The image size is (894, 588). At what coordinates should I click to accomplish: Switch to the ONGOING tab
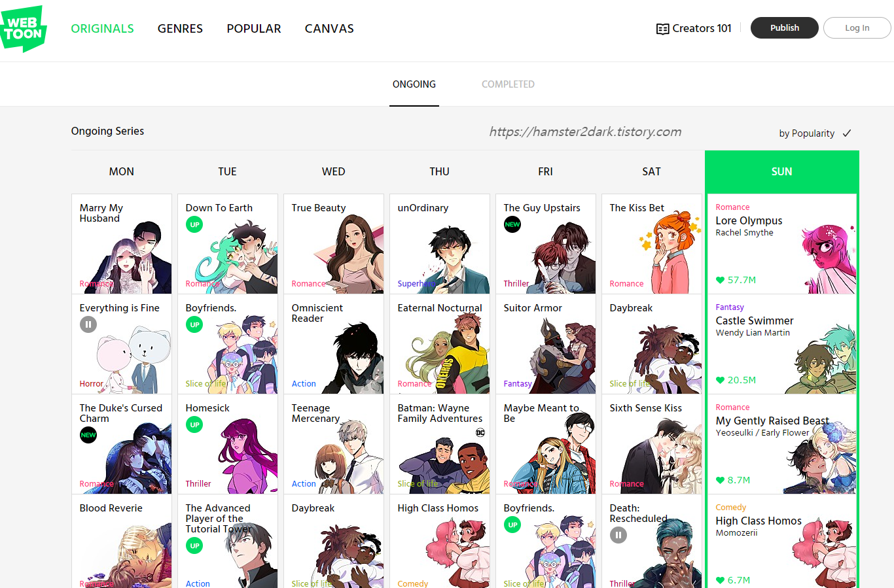tap(414, 84)
